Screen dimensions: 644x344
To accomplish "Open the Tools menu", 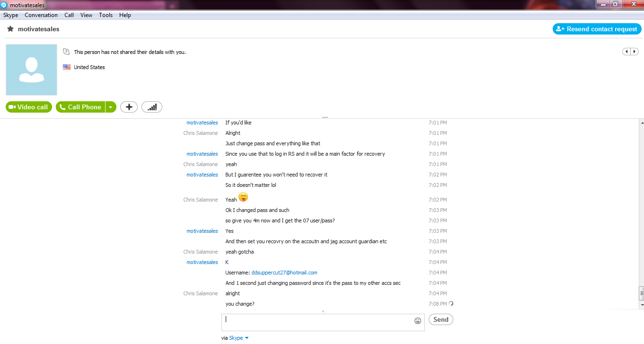I will [106, 15].
